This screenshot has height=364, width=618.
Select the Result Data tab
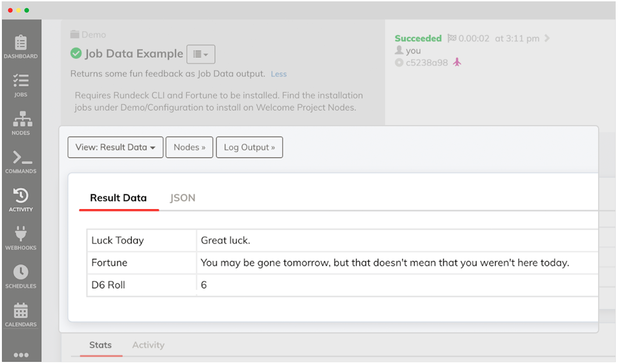point(118,198)
